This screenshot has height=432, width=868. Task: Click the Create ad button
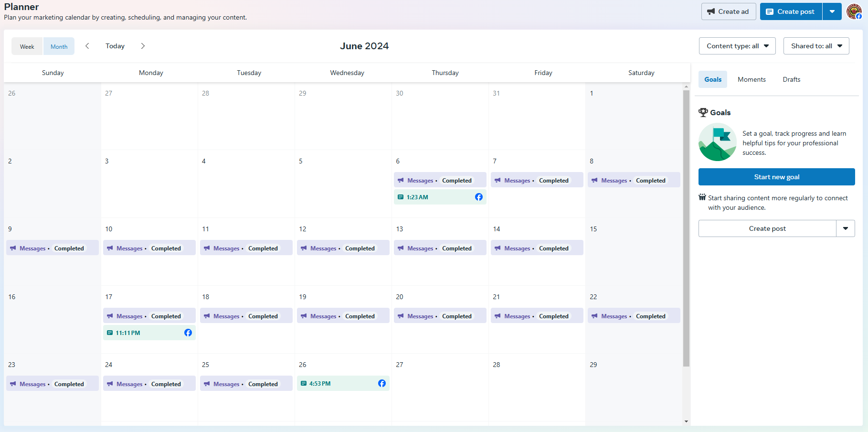(728, 11)
